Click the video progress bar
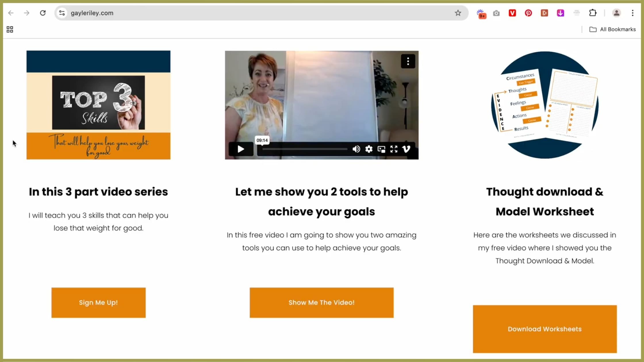The width and height of the screenshot is (644, 362). [x=305, y=149]
